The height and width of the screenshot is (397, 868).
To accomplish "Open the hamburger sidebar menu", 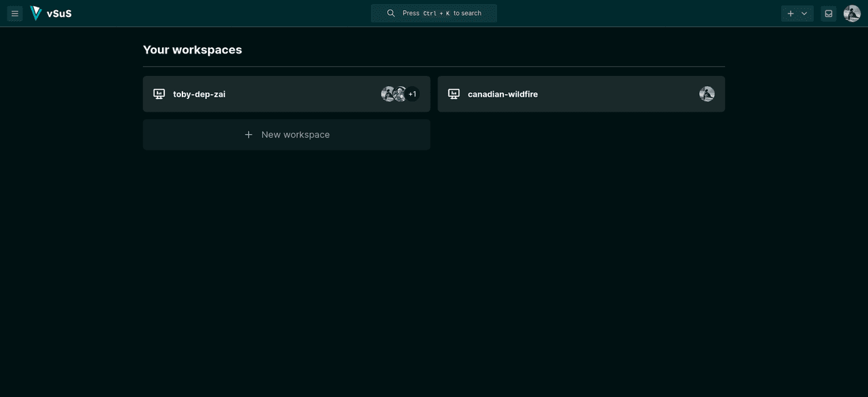I will coord(15,14).
